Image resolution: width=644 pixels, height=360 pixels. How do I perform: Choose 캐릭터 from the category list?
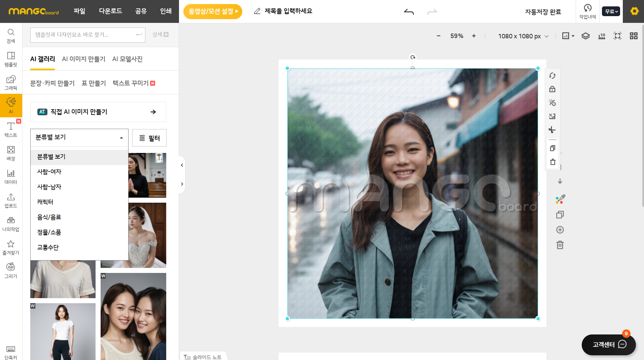pyautogui.click(x=79, y=202)
